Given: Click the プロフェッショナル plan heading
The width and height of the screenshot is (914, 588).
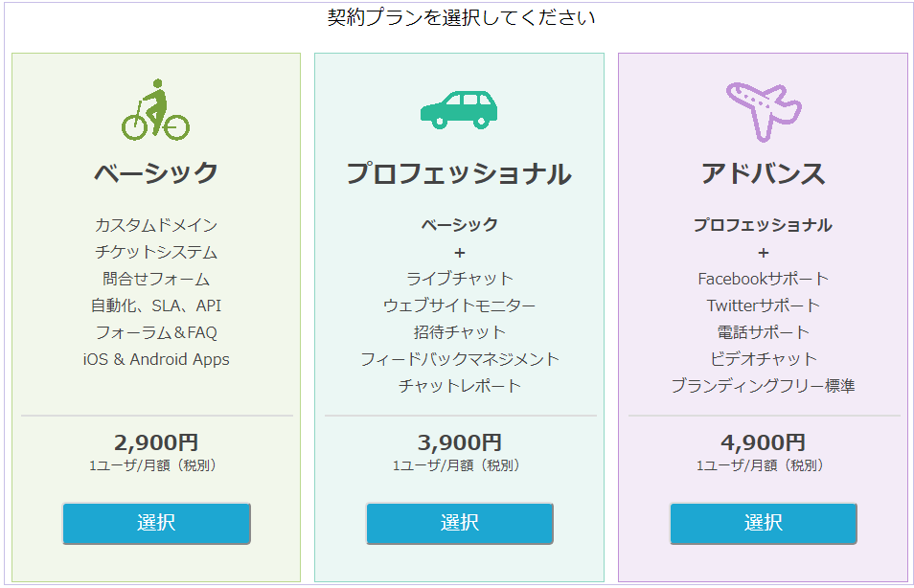Looking at the screenshot, I should [459, 173].
